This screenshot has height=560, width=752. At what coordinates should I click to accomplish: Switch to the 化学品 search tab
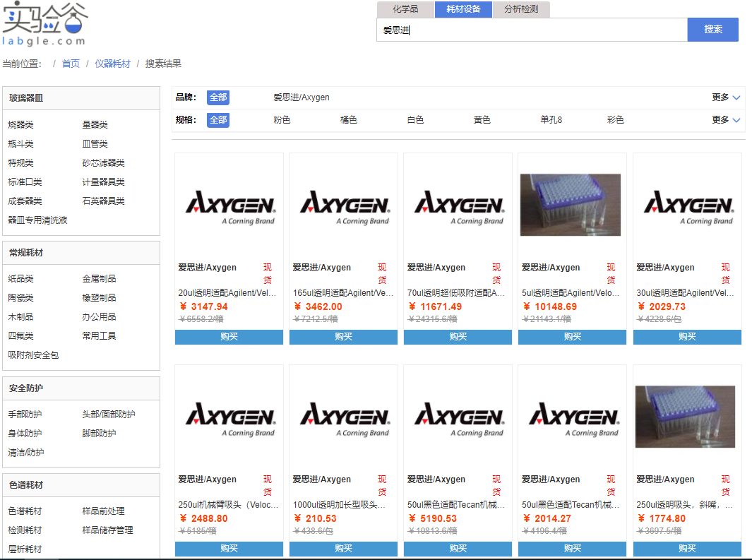pos(406,9)
